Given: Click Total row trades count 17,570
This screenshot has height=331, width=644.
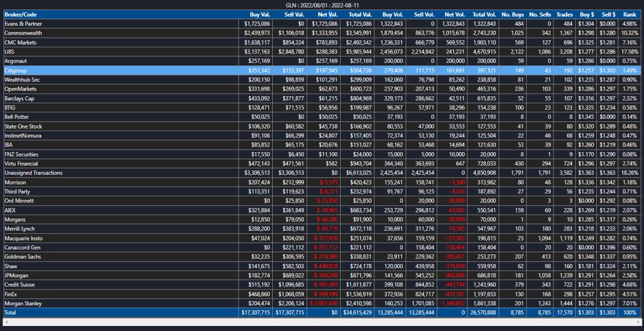Looking at the screenshot, I should (x=564, y=312).
